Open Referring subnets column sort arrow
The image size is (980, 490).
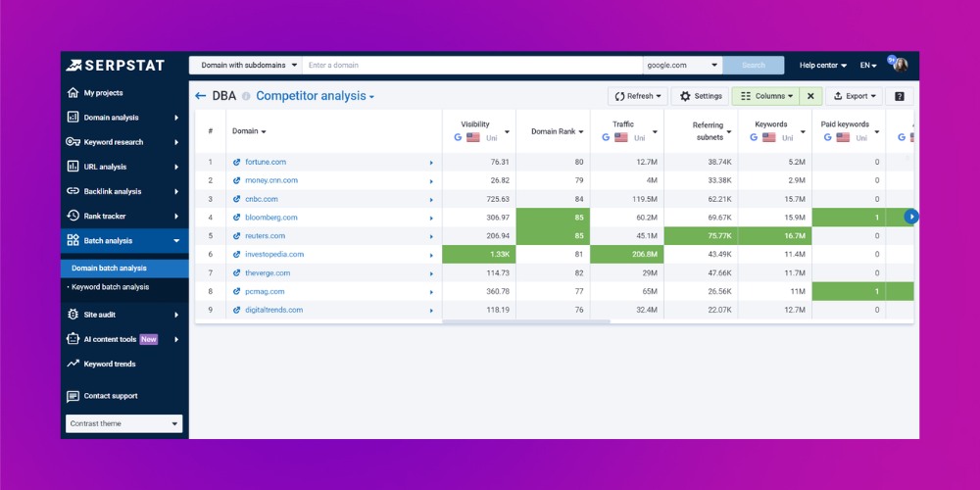(729, 132)
